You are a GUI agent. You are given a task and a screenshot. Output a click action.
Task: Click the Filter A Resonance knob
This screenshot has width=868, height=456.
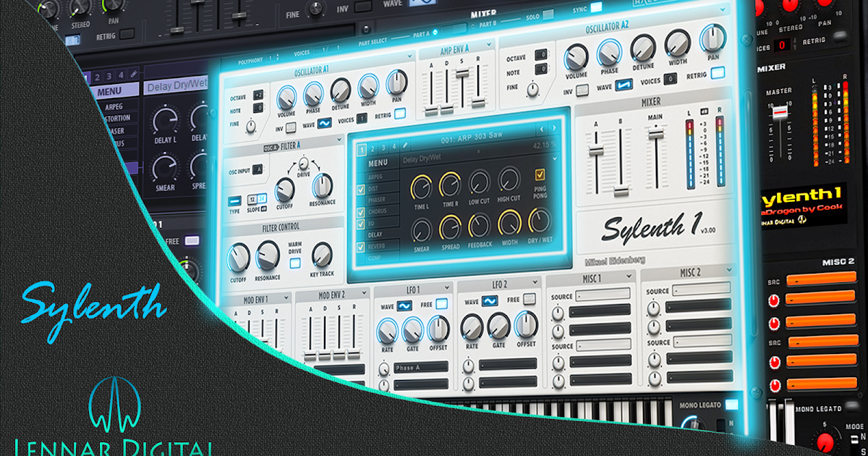pyautogui.click(x=321, y=187)
